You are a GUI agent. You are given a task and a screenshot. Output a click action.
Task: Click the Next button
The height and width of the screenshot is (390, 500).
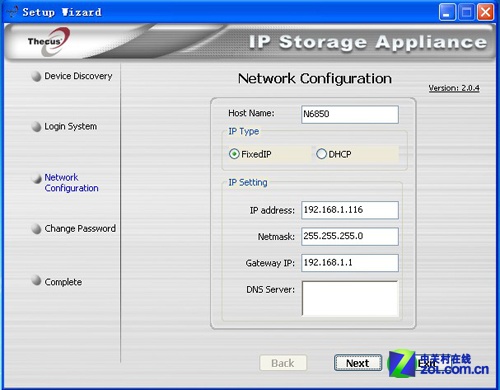[358, 363]
